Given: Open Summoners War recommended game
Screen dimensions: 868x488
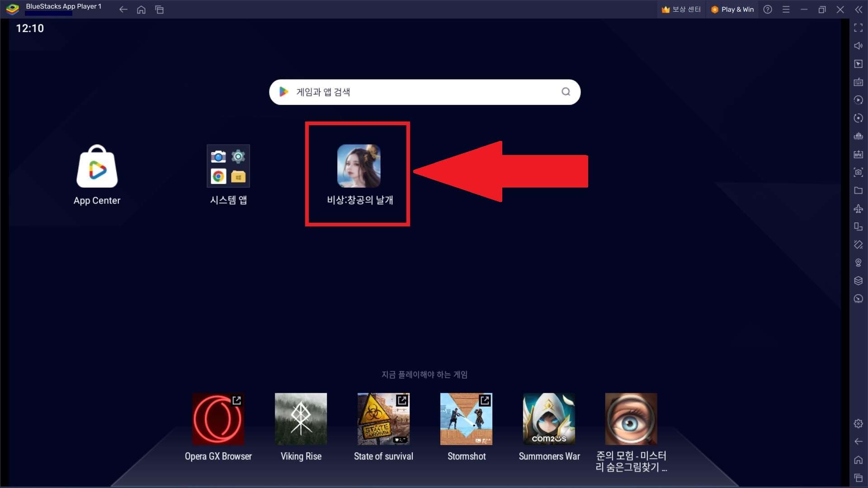Looking at the screenshot, I should (549, 427).
